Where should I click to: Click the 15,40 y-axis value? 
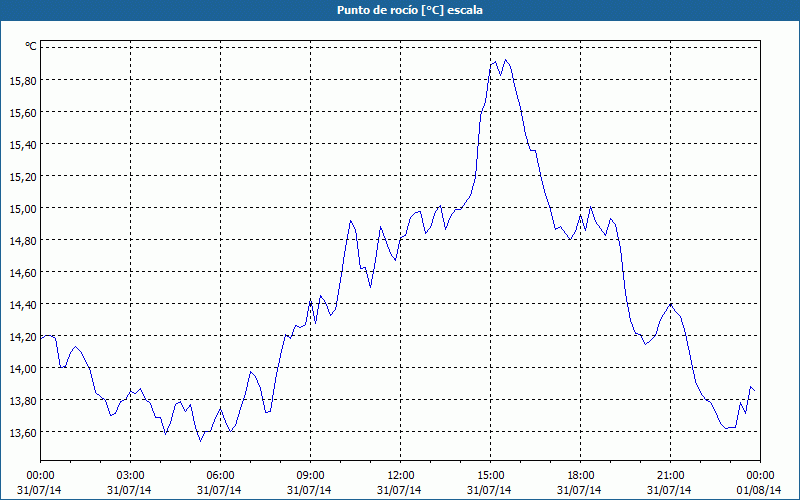[23, 145]
